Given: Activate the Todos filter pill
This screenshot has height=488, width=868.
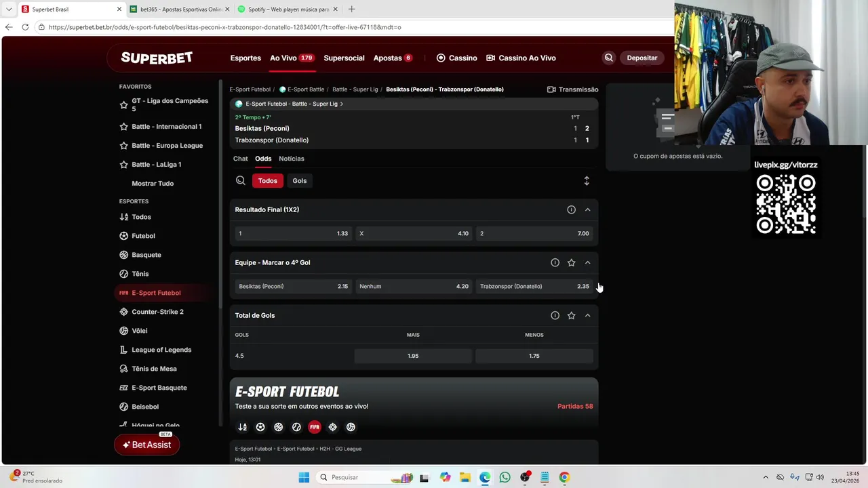Looking at the screenshot, I should coord(268,180).
